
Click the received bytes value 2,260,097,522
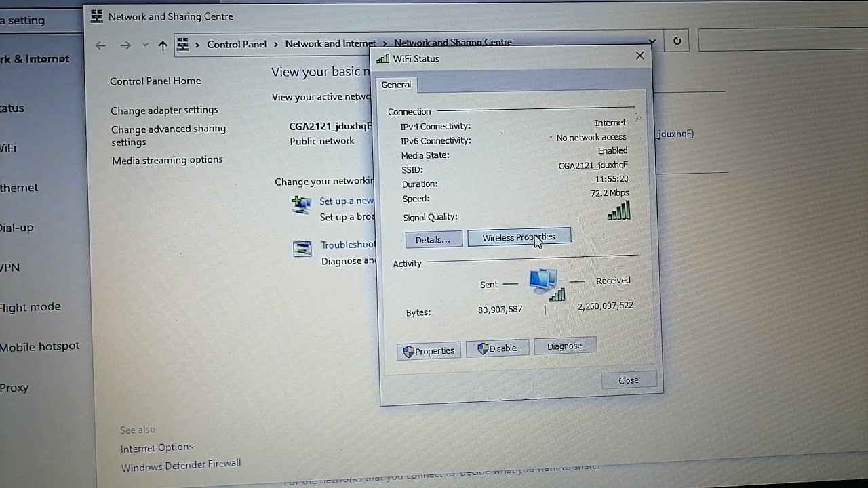click(606, 306)
